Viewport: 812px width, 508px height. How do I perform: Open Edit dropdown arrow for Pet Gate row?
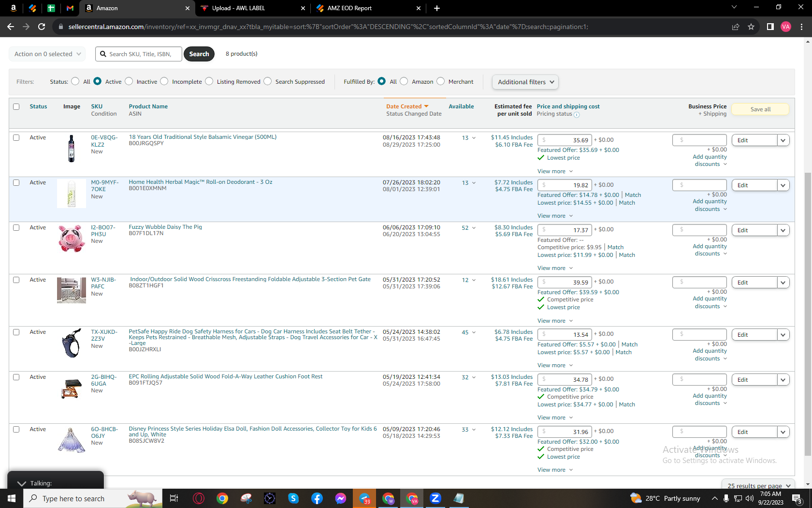(x=783, y=283)
